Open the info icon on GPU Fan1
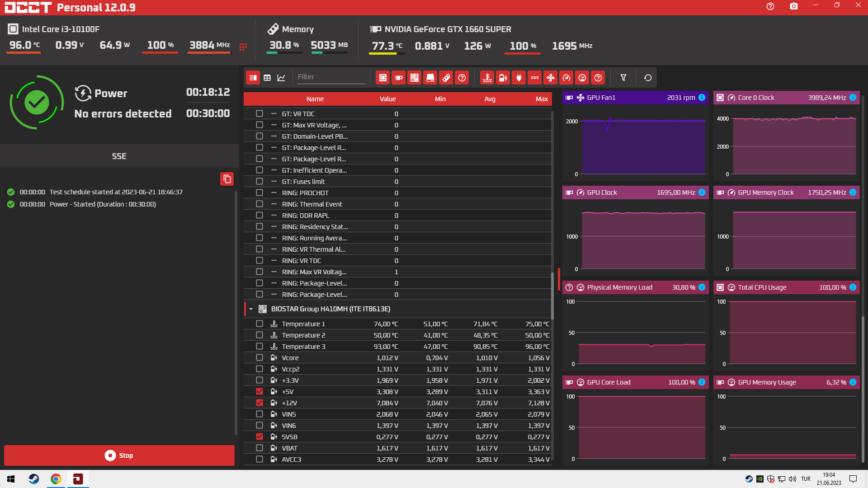Viewport: 868px width, 488px height. (702, 98)
